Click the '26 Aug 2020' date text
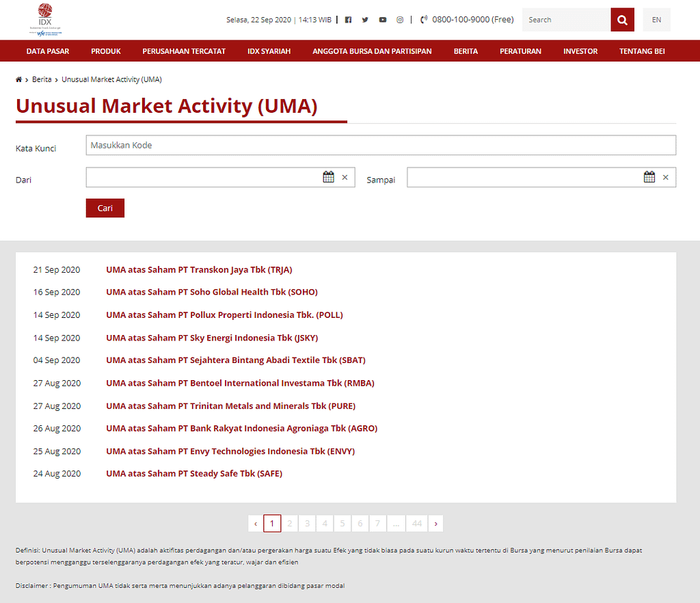Image resolution: width=700 pixels, height=603 pixels. (57, 429)
